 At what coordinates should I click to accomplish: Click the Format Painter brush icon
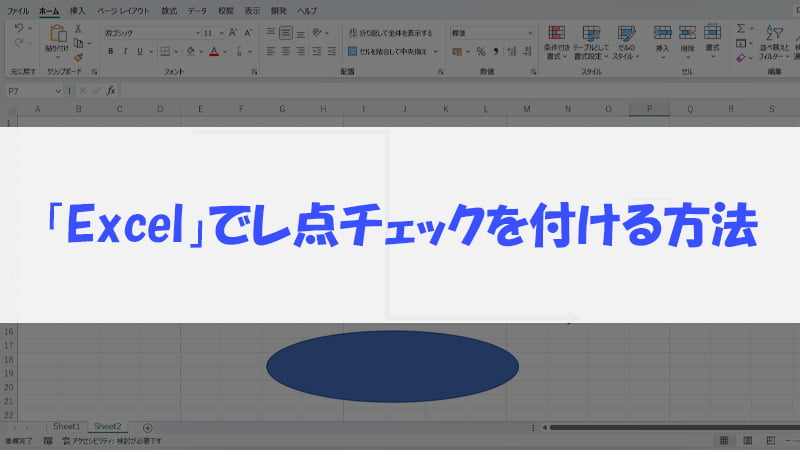pos(78,57)
